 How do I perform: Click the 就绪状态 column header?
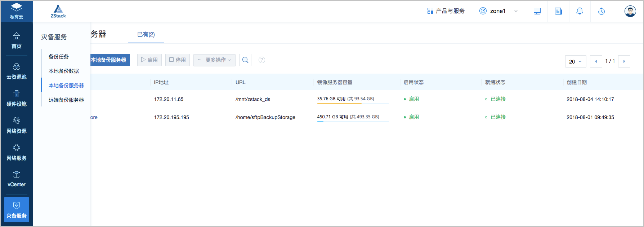click(495, 82)
